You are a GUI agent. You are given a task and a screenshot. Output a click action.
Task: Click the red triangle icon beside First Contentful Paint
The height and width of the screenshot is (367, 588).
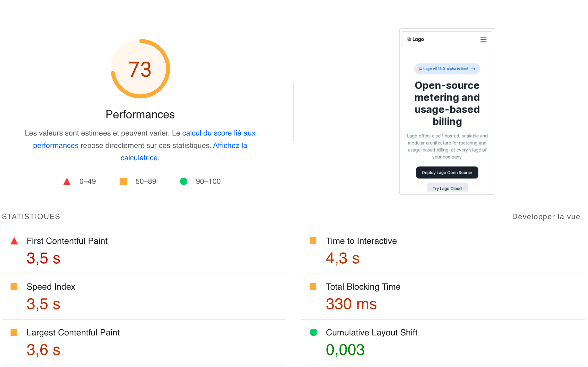tap(14, 241)
